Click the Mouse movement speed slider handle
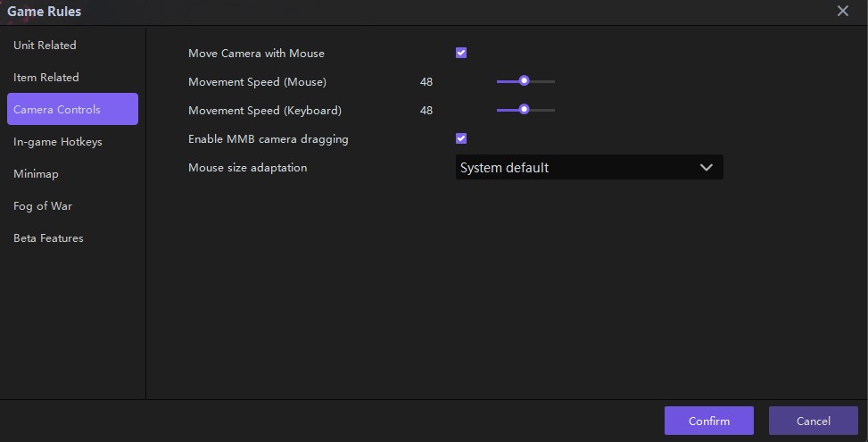This screenshot has width=868, height=442. (x=525, y=81)
